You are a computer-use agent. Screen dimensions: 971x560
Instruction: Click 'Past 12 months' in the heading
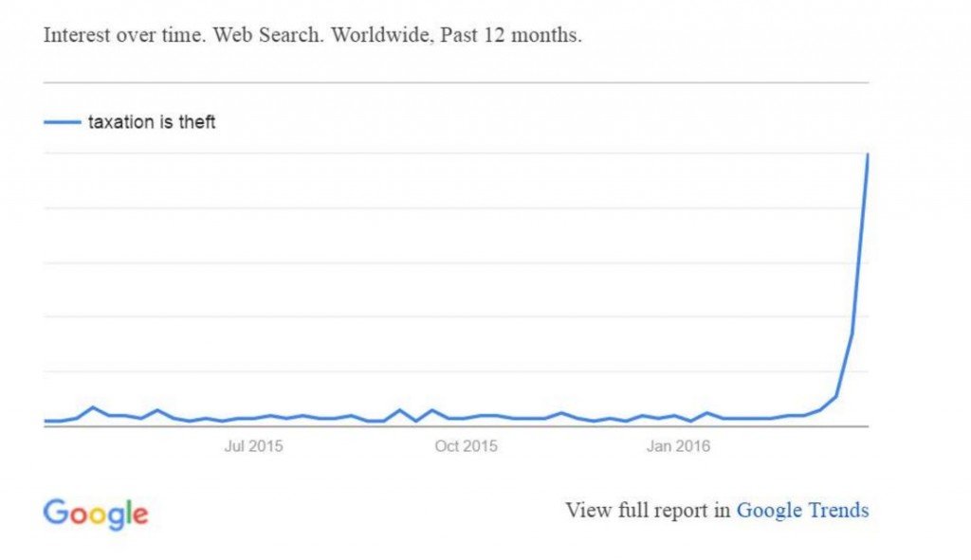coord(510,35)
